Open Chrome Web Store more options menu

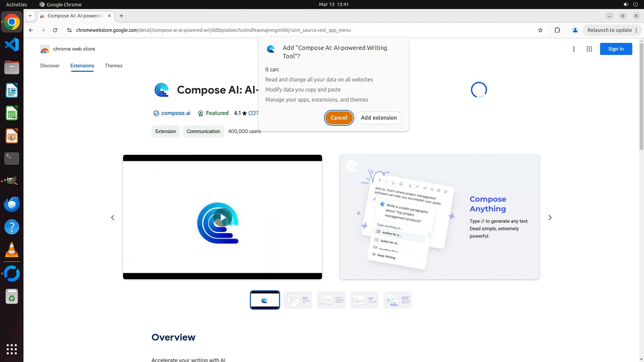[x=574, y=49]
